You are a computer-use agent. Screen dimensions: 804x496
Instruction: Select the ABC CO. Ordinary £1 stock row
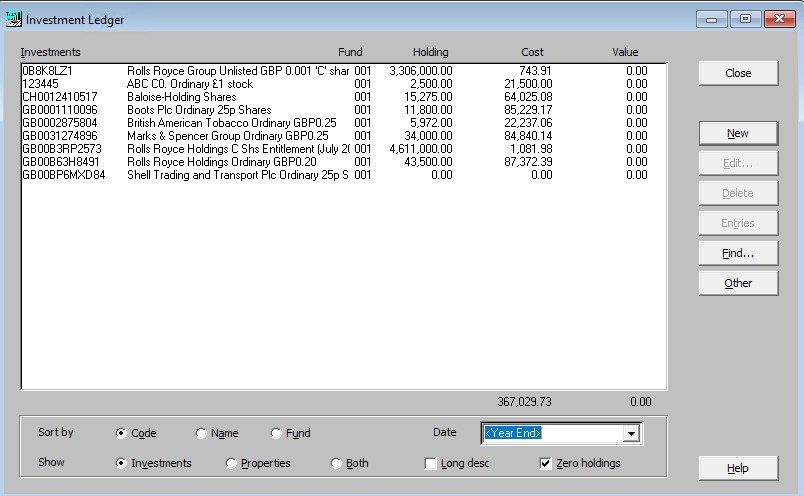(x=344, y=84)
